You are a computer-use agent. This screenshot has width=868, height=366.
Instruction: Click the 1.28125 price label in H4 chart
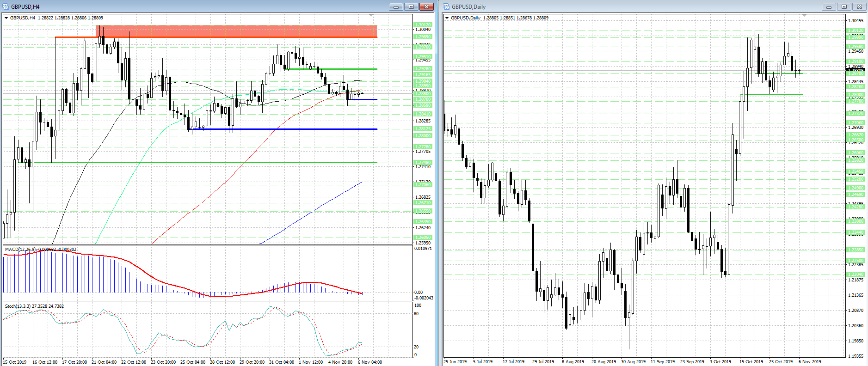point(423,129)
